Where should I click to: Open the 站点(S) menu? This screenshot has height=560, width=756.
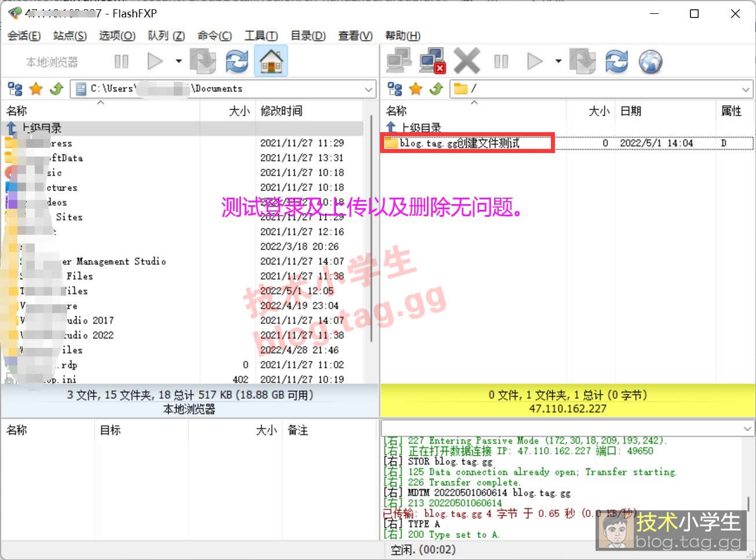point(70,36)
